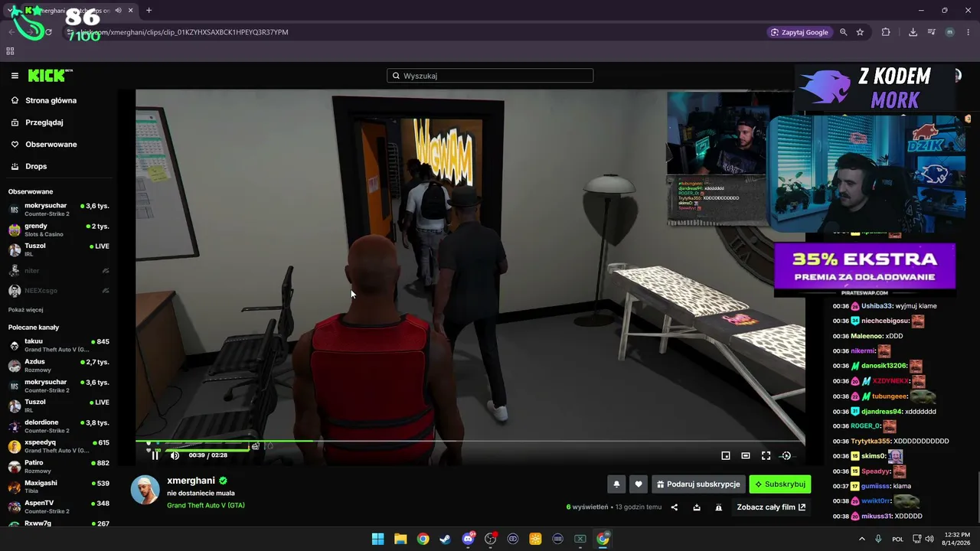Click the KICK logo
The image size is (980, 551).
50,76
